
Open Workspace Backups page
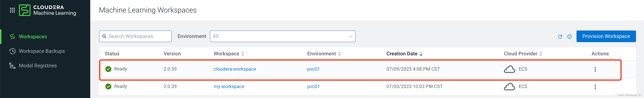tap(42, 51)
